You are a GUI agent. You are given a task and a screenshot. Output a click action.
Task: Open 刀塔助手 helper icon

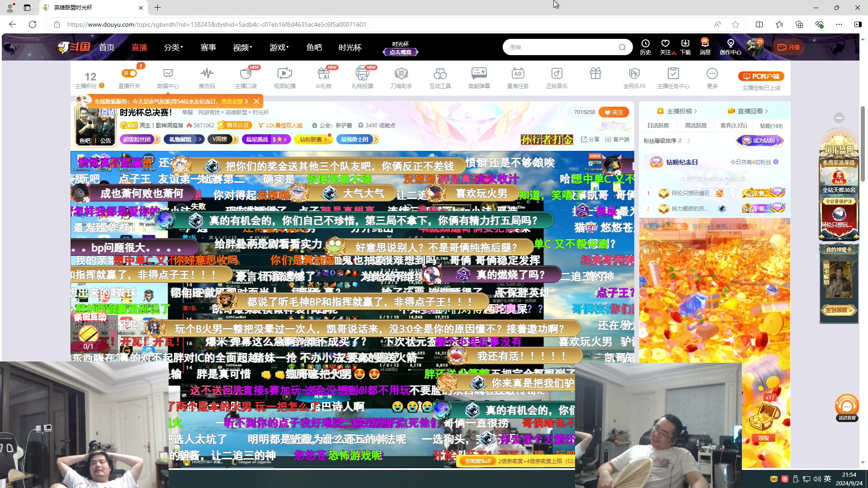click(x=401, y=78)
